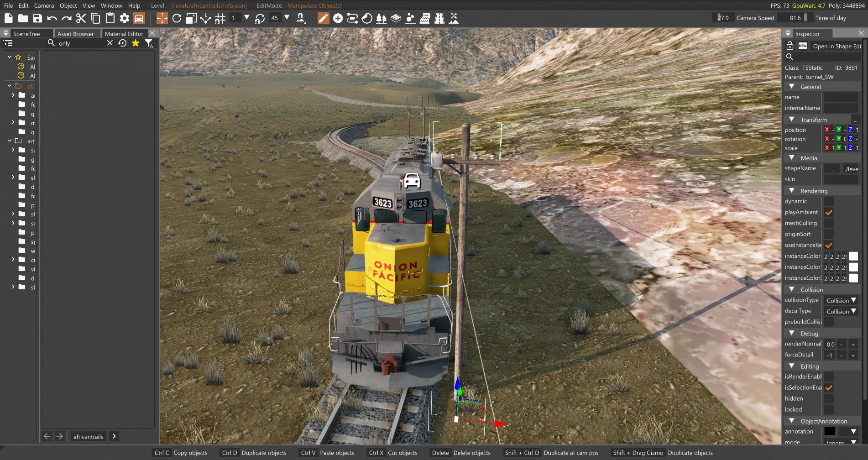868x460 pixels.
Task: Switch to the Asset Browser tab
Action: point(75,33)
